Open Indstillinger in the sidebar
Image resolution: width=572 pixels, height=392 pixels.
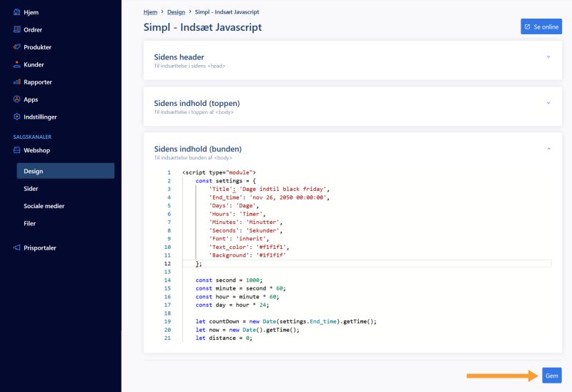coord(40,117)
